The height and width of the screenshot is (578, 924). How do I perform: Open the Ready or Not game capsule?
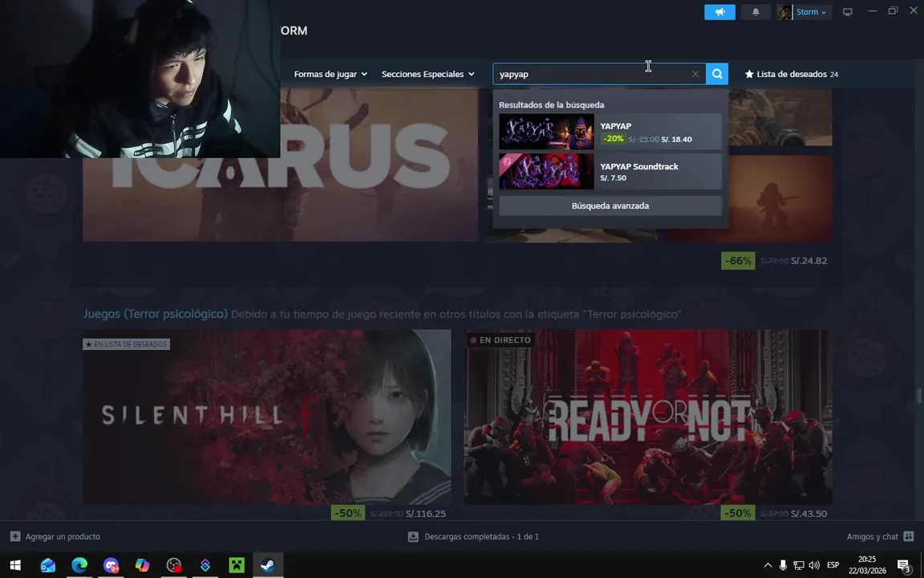pyautogui.click(x=647, y=417)
